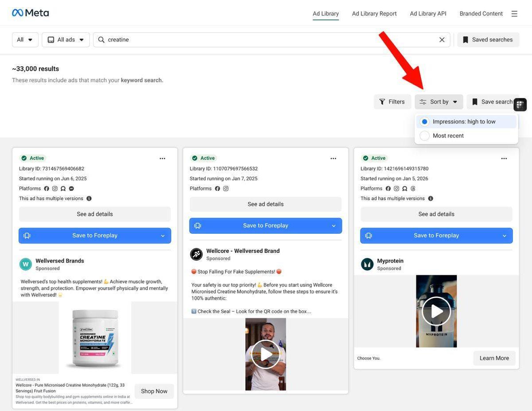Viewport: 532px width, 411px height.
Task: Switch to the Ad Library Report tab
Action: click(x=374, y=13)
